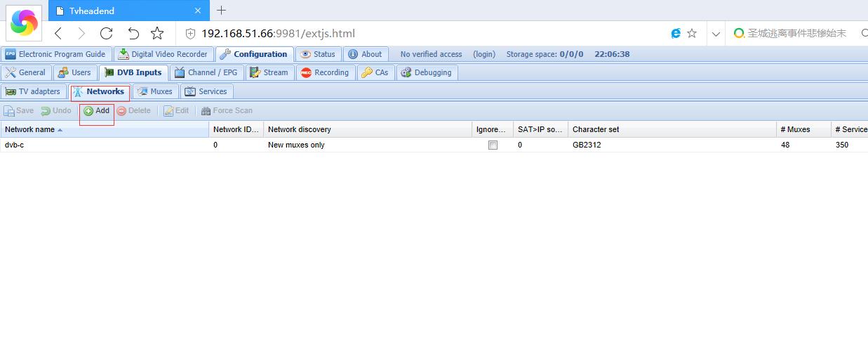Open a new browser tab
This screenshot has height=359, width=868.
[x=222, y=11]
